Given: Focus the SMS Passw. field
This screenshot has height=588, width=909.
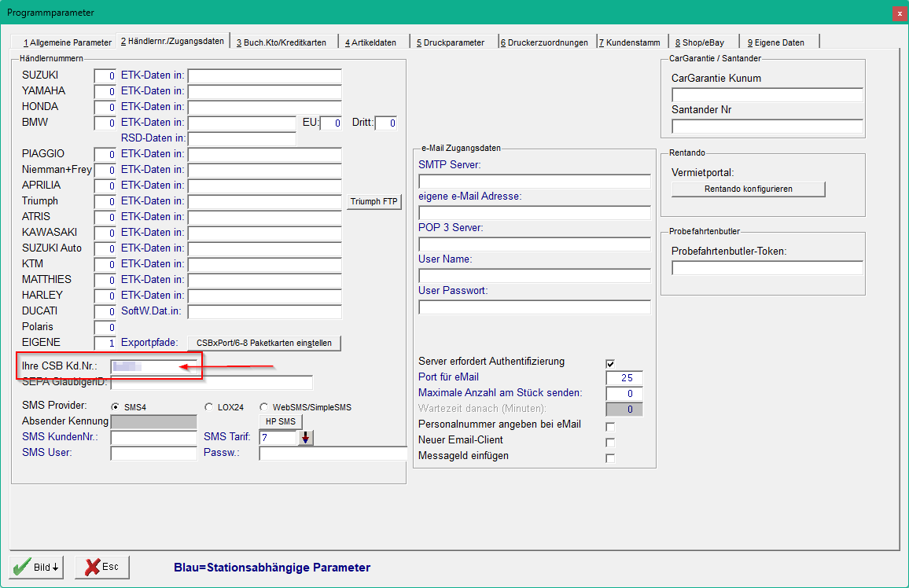Looking at the screenshot, I should (333, 453).
